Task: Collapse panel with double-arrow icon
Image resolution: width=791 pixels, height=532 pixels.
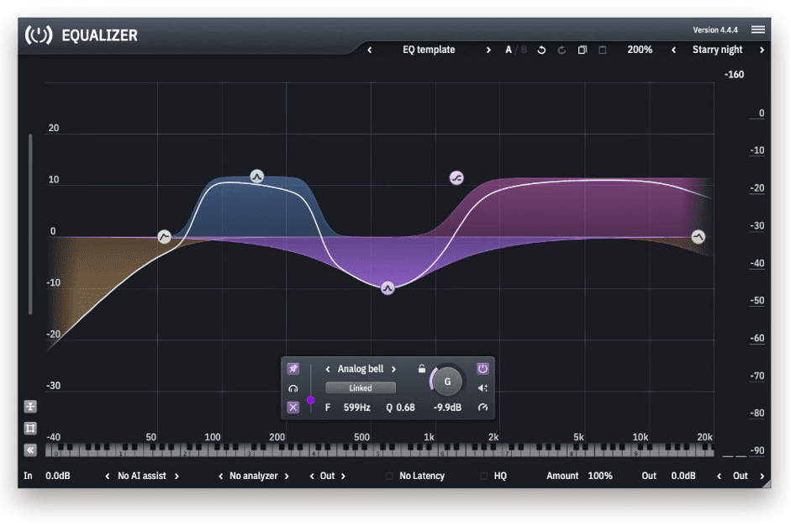Action: (30, 450)
